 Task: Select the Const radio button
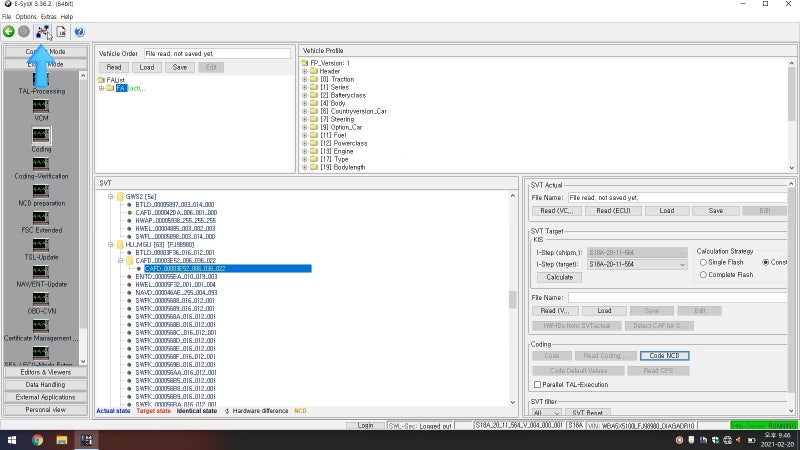pyautogui.click(x=765, y=262)
